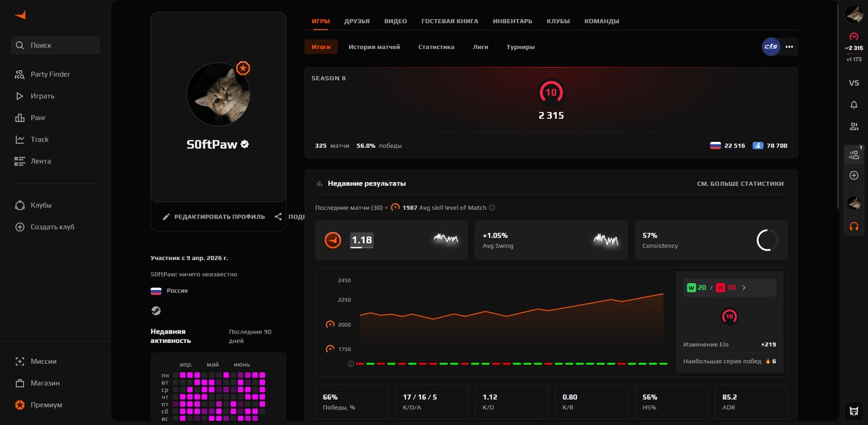Open notifications bell icon
The width and height of the screenshot is (868, 425).
(x=854, y=105)
